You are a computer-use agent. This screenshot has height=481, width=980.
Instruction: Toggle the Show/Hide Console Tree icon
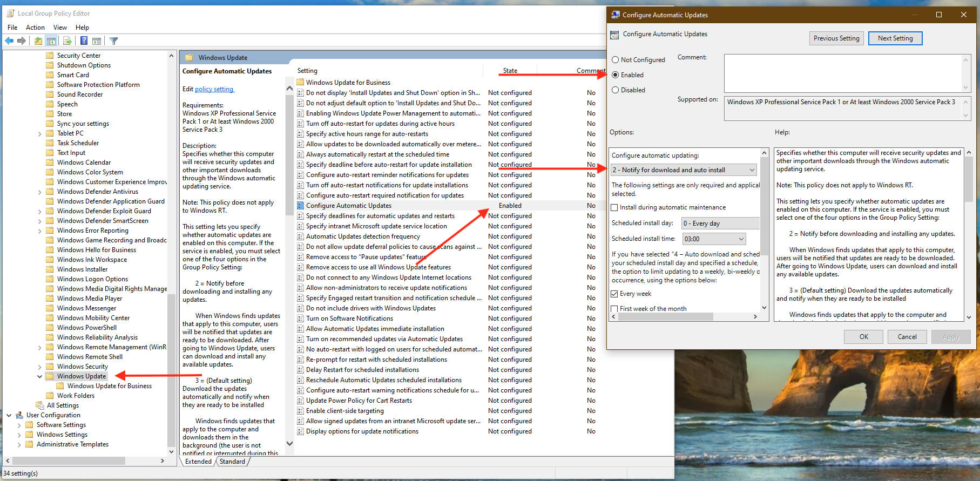(51, 40)
